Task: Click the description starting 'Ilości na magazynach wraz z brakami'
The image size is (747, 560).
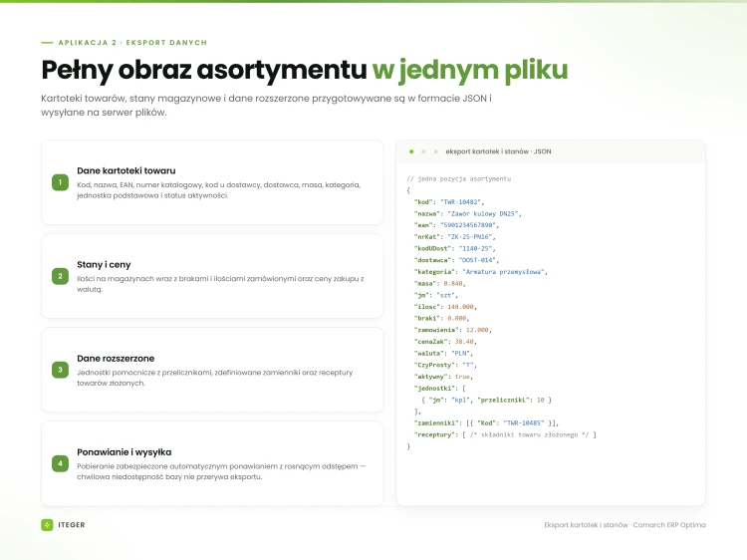Action: point(220,284)
